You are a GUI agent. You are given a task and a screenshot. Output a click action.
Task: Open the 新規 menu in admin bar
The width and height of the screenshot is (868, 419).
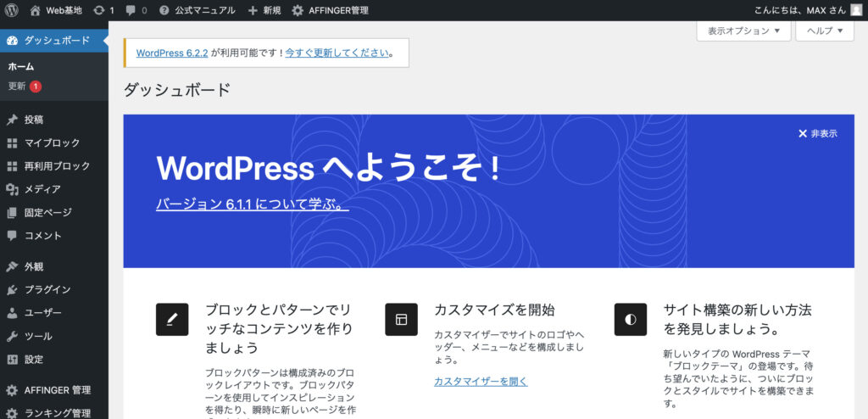(x=264, y=10)
